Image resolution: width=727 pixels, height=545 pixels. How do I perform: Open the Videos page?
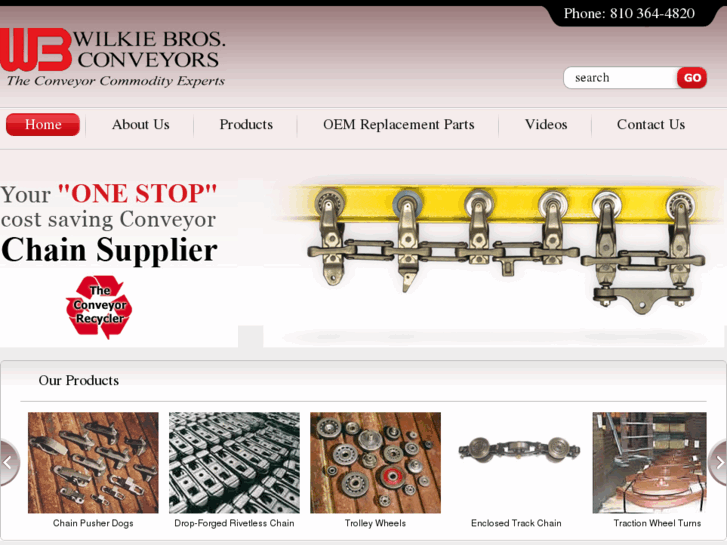coord(546,125)
